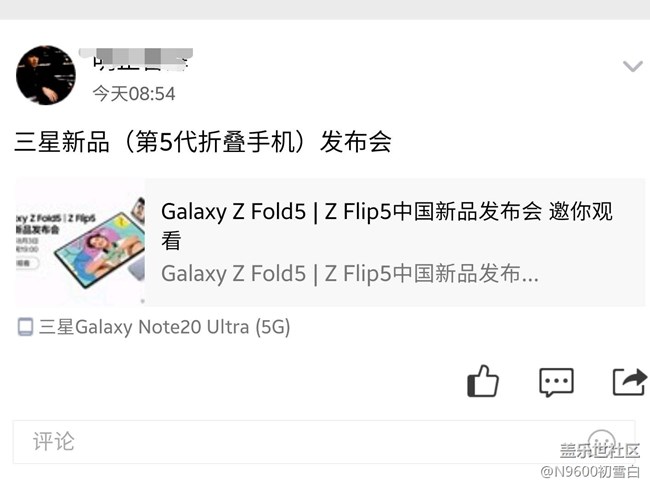This screenshot has width=650, height=490.
Task: Open comments via speech bubble icon
Action: click(556, 382)
